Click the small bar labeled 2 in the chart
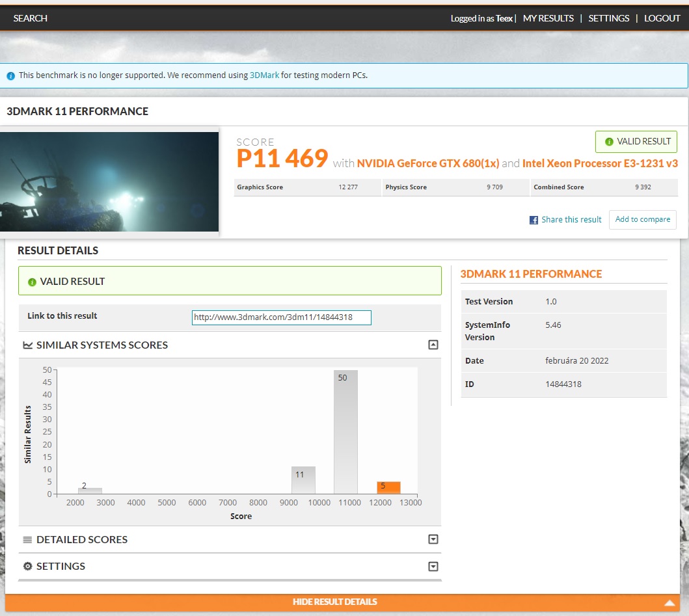 coord(90,490)
